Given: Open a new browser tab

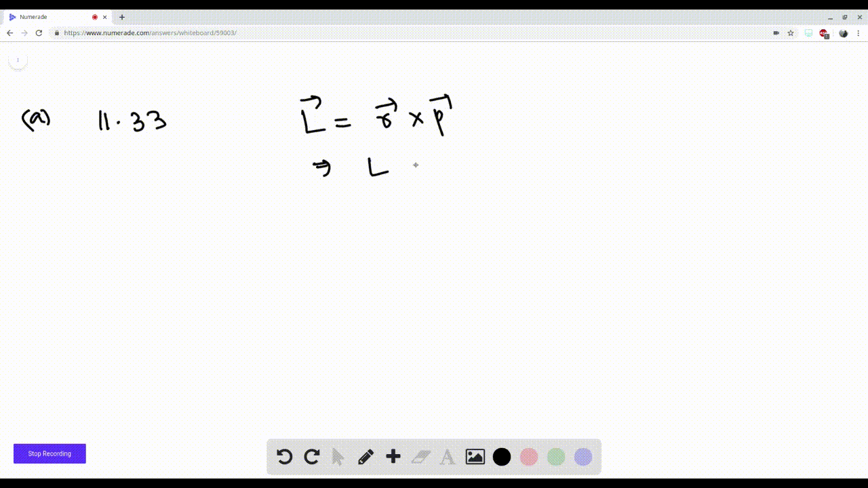Looking at the screenshot, I should pos(121,17).
